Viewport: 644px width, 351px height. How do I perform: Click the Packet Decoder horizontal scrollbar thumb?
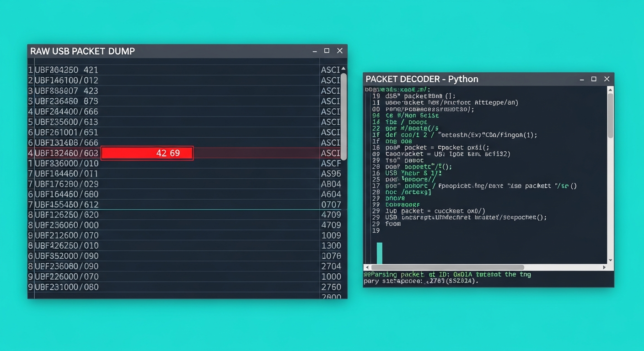pyautogui.click(x=447, y=267)
